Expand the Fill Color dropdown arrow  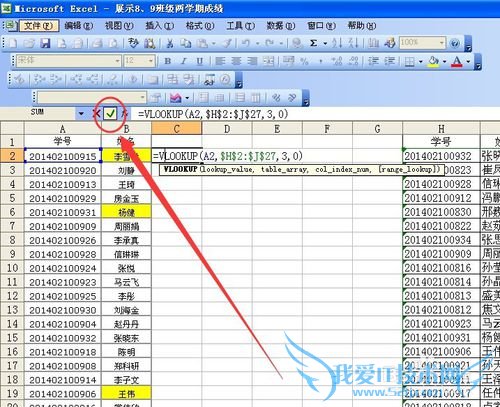445,61
